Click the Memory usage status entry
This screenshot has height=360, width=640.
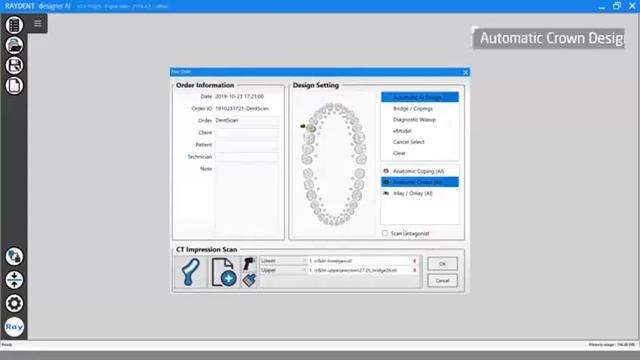pyautogui.click(x=611, y=345)
